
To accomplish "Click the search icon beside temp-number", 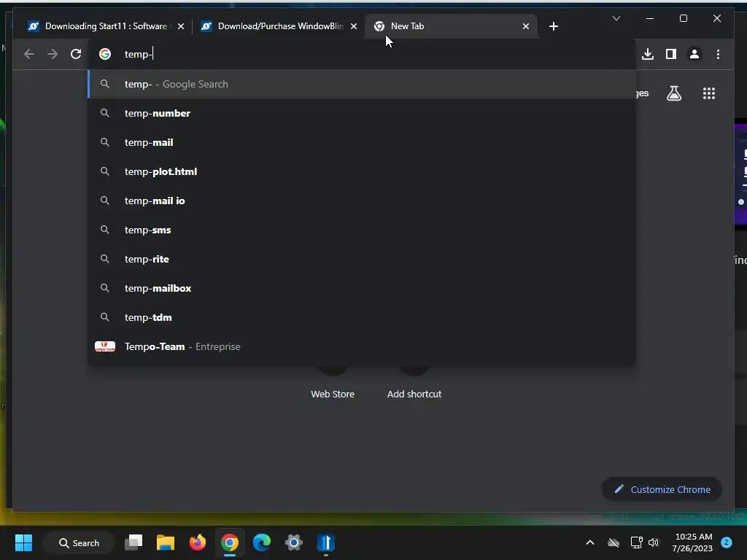I will click(x=105, y=113).
